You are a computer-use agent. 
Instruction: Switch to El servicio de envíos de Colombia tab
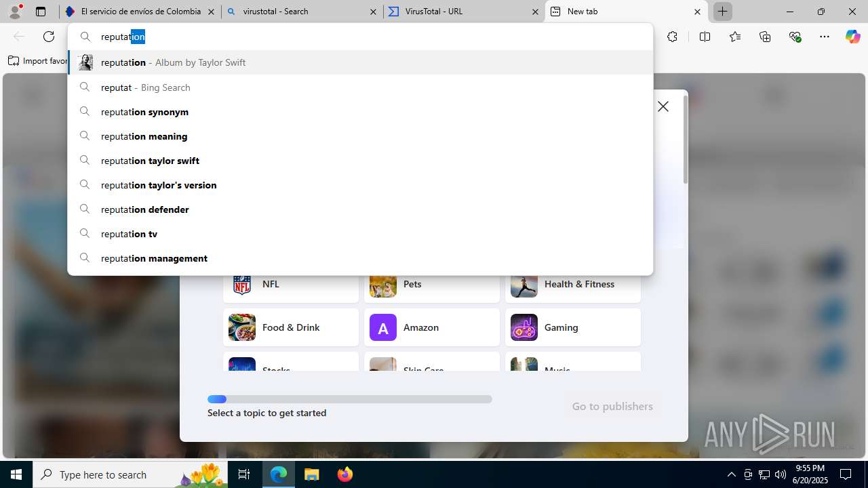pyautogui.click(x=140, y=12)
